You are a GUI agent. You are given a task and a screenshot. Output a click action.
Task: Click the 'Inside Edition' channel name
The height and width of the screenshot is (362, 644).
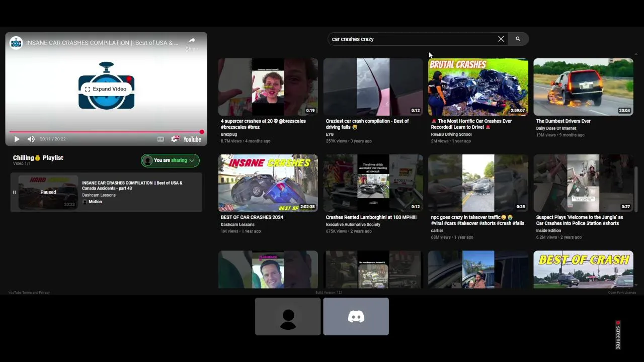[548, 230]
